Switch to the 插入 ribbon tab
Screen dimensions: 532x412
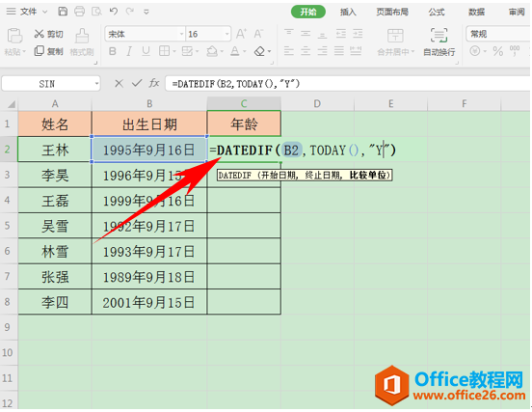coord(348,13)
